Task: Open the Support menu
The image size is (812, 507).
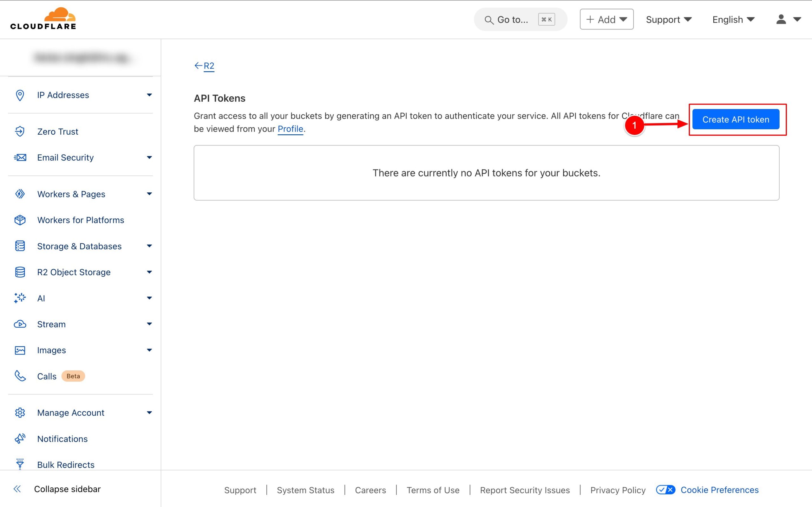Action: pos(668,19)
